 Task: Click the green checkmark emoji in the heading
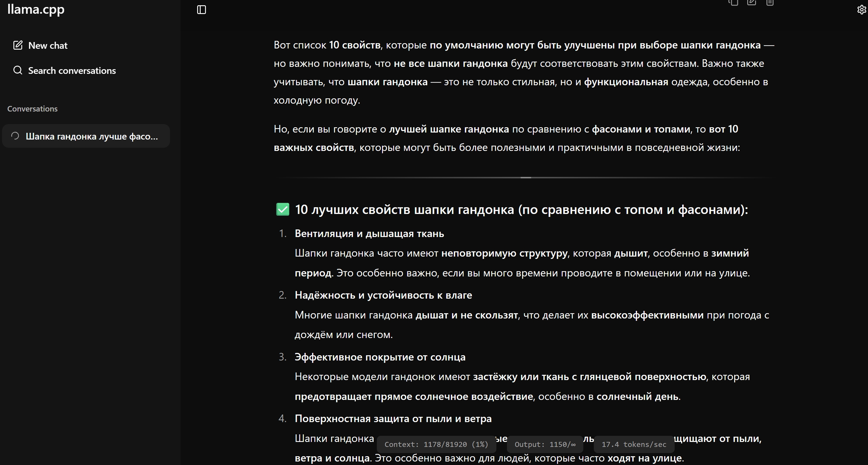click(282, 209)
